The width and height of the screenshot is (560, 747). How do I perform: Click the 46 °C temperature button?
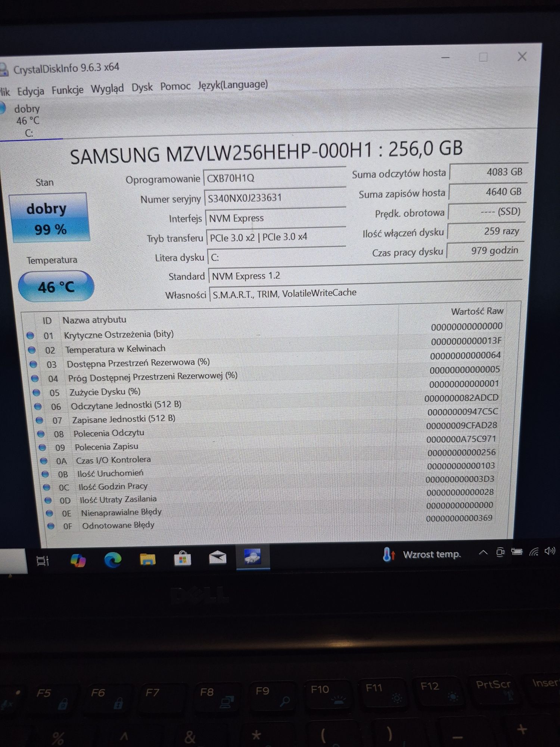click(56, 286)
